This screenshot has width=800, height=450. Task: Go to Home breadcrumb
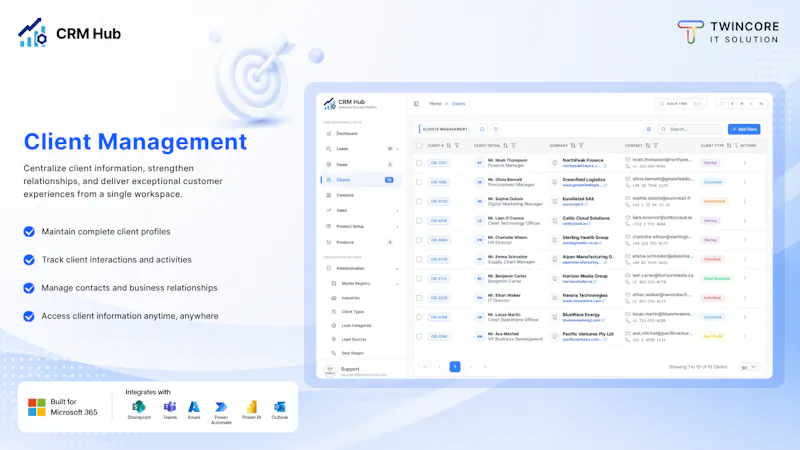point(435,104)
